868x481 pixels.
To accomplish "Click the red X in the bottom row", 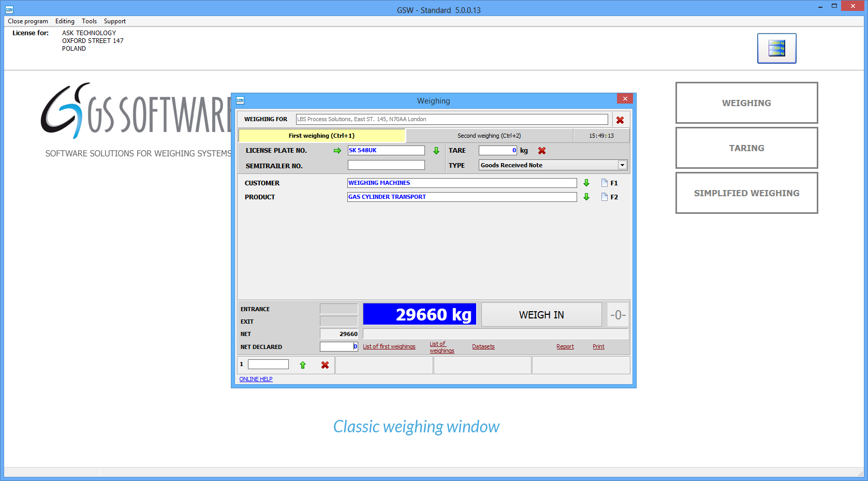I will pos(325,365).
